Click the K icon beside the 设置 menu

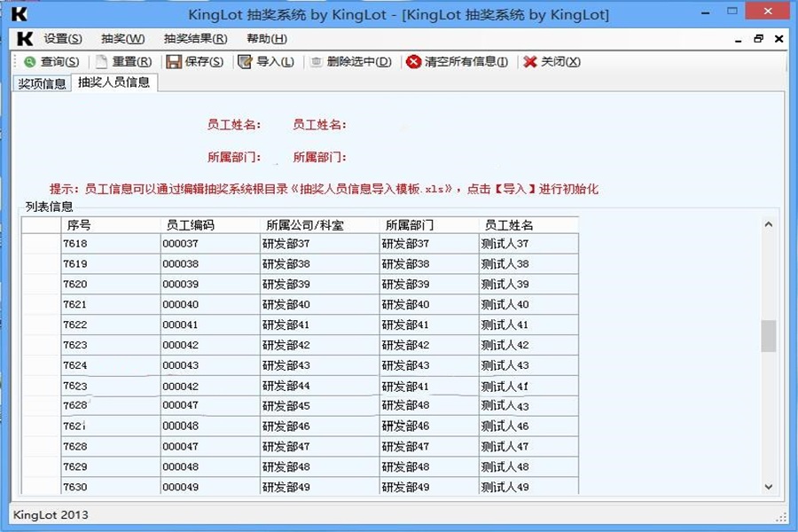25,39
